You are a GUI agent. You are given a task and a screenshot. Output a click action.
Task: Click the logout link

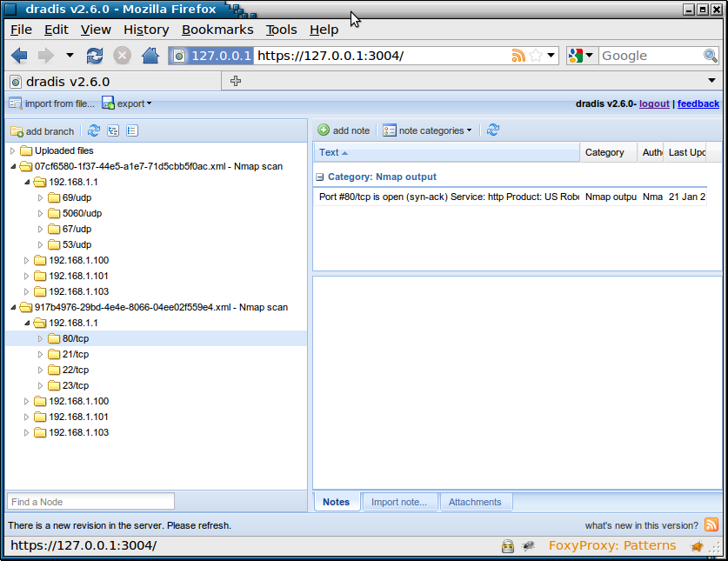[x=654, y=104]
